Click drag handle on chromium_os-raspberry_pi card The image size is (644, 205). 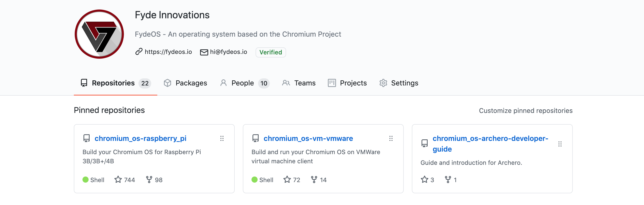222,138
